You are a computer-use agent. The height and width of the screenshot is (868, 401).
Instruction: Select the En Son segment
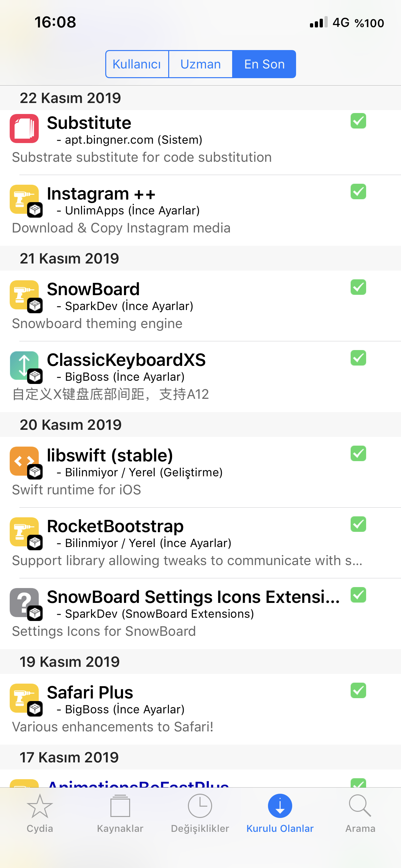point(264,64)
